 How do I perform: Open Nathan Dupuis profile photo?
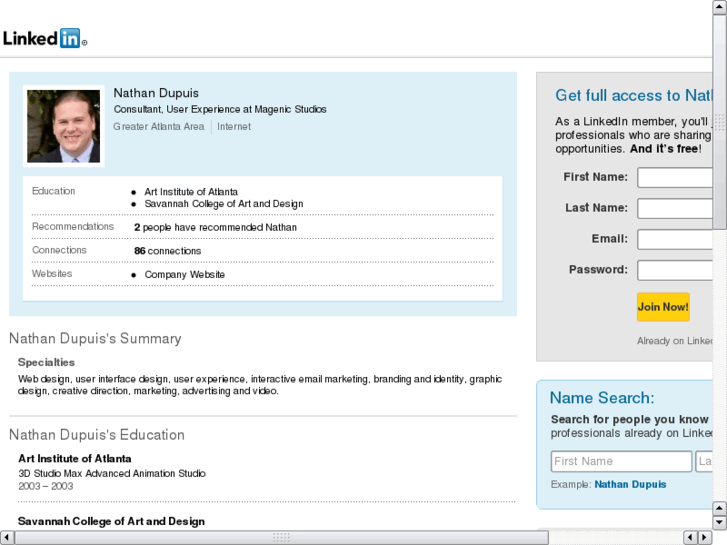point(64,126)
